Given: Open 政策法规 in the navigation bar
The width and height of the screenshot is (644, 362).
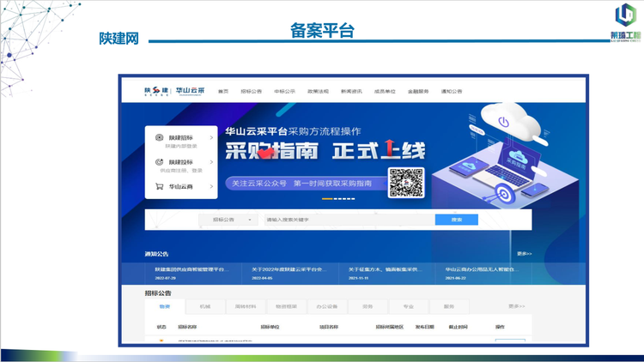Looking at the screenshot, I should [318, 92].
